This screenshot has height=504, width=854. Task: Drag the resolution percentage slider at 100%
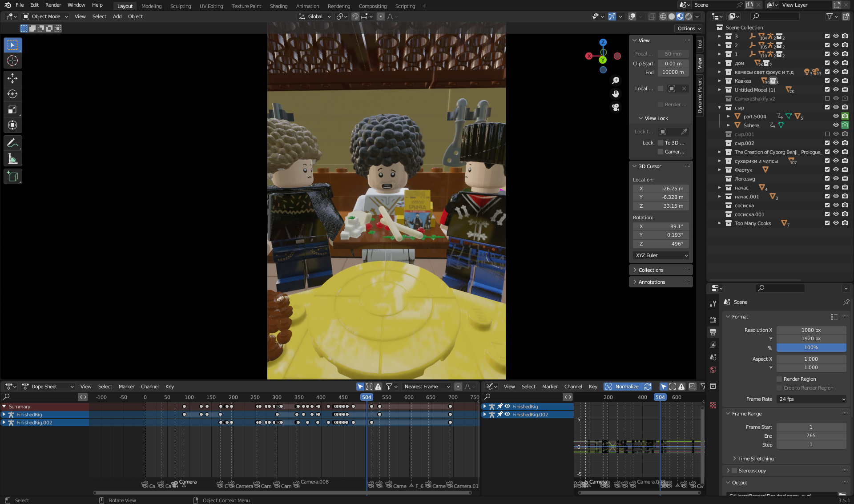click(811, 347)
